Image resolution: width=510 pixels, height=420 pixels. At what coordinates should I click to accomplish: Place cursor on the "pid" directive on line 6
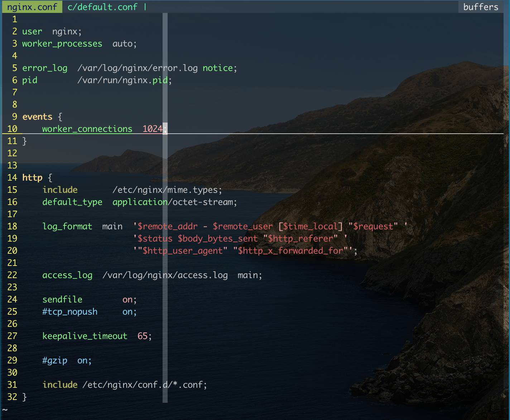(x=30, y=80)
